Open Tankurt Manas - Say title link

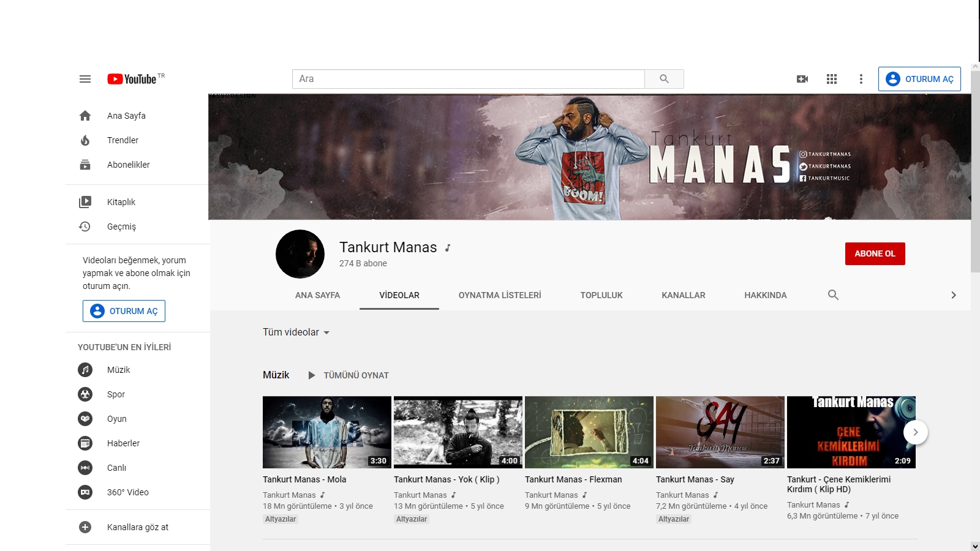695,479
